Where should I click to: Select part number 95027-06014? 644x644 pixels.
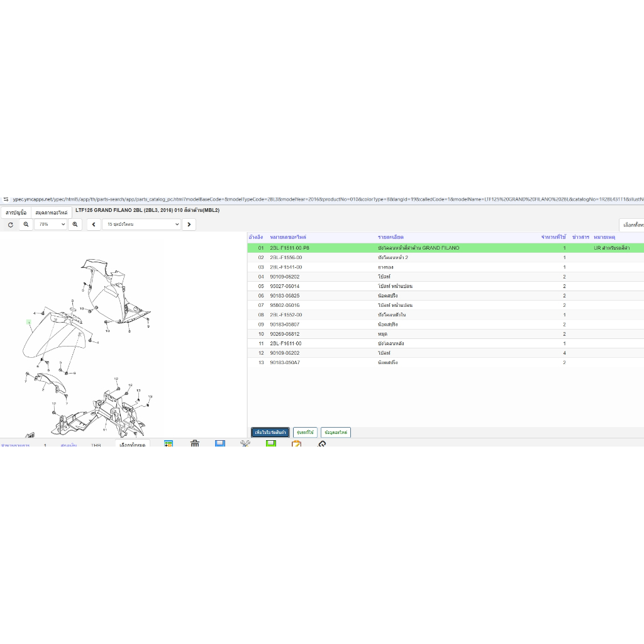(285, 286)
